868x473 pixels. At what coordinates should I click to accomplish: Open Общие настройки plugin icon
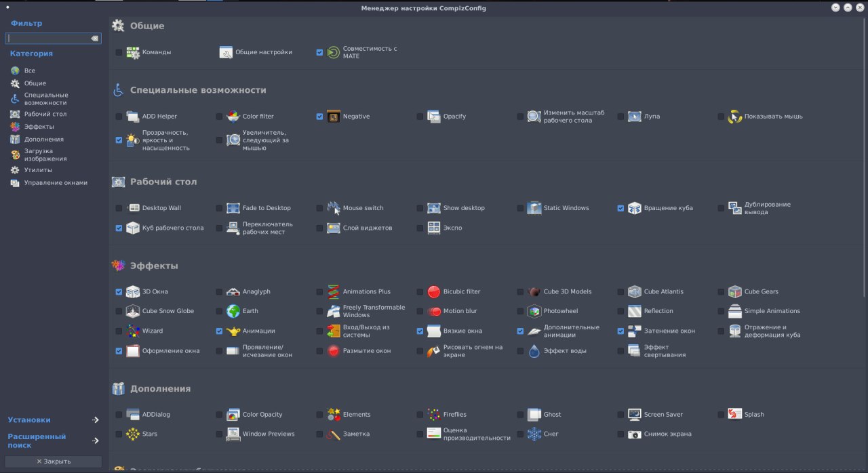(x=226, y=52)
